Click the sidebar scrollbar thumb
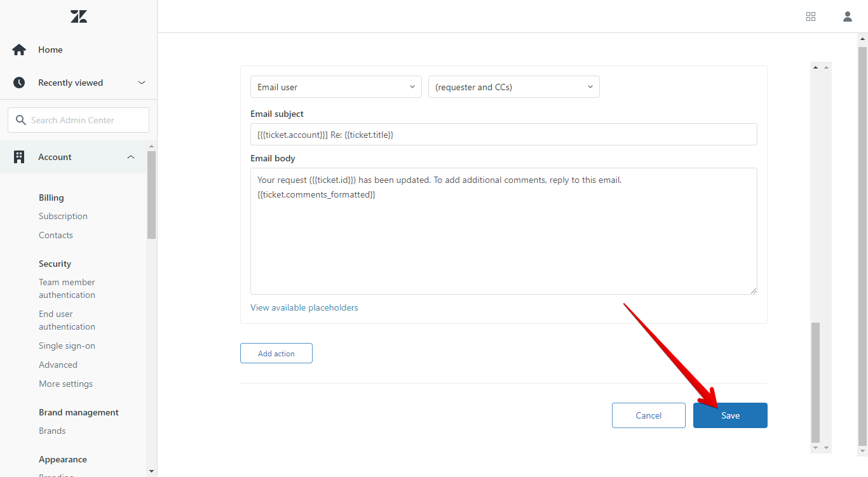Image resolution: width=868 pixels, height=477 pixels. pyautogui.click(x=151, y=195)
